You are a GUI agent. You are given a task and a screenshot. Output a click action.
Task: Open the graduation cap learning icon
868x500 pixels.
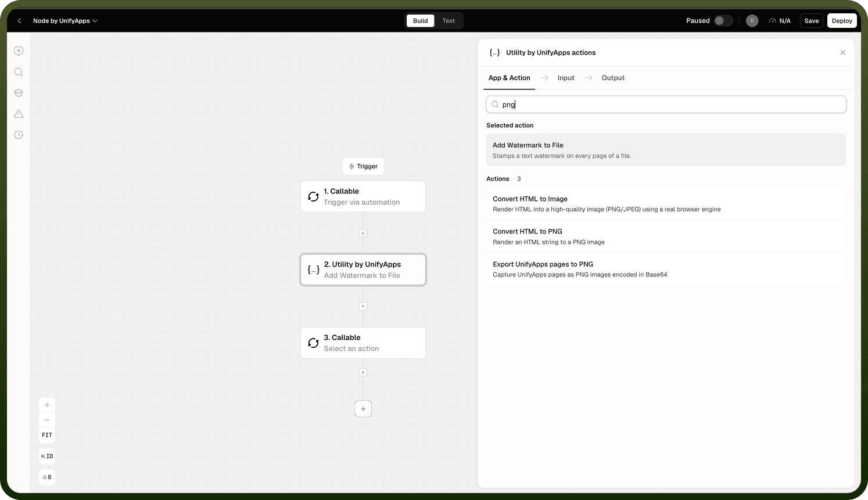tap(19, 93)
